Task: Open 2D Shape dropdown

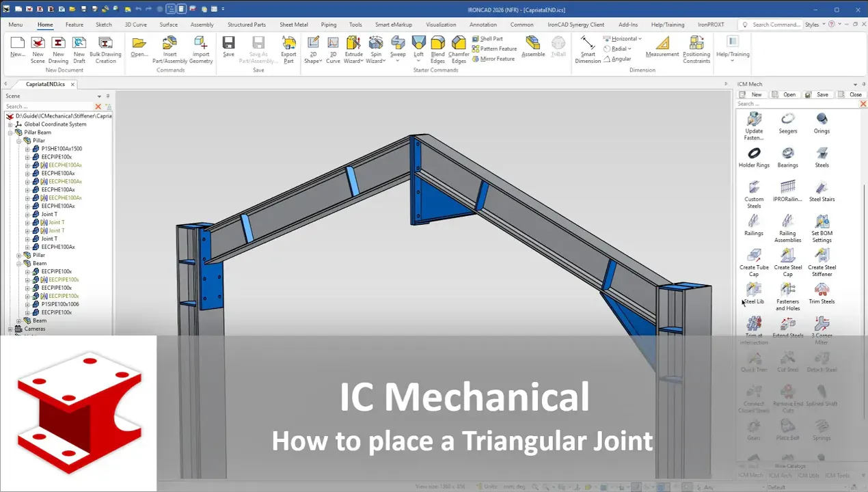Action: (320, 61)
